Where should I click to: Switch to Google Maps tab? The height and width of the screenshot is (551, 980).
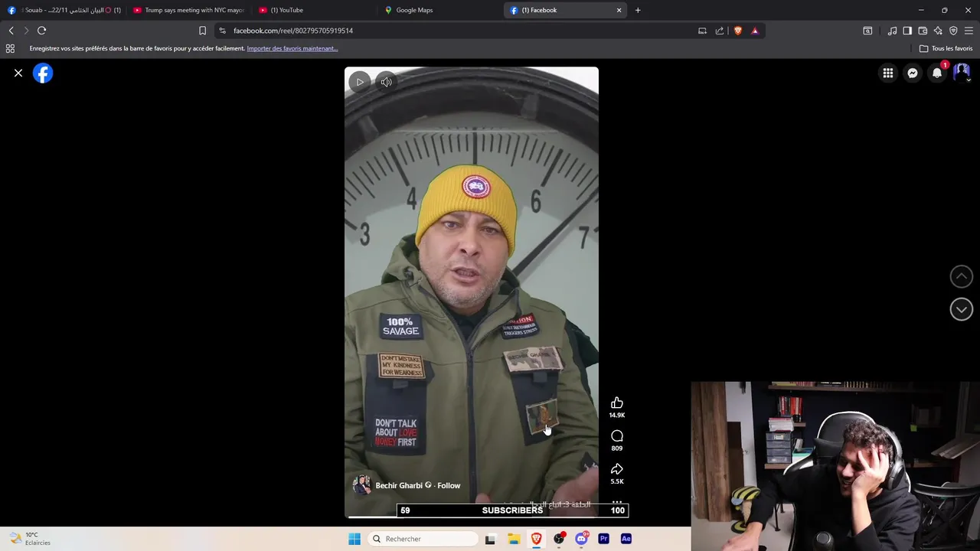[440, 10]
